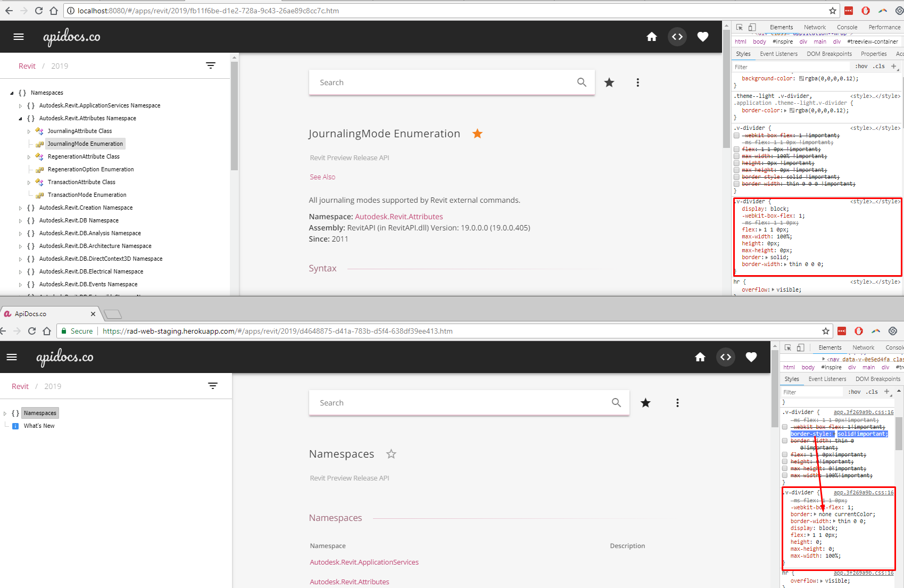Click the code view icon in the top bar
904x588 pixels.
click(x=677, y=37)
